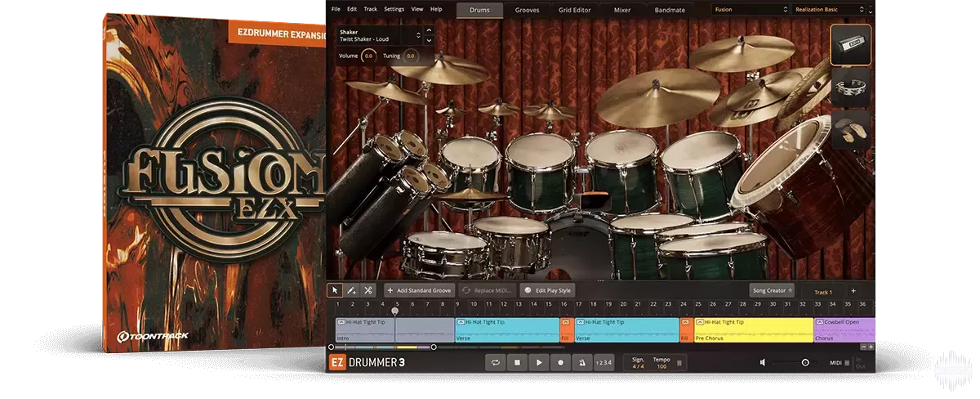Viewport: 980px width, 399px height.
Task: Click the playhead marker at bar 5
Action: [x=395, y=311]
